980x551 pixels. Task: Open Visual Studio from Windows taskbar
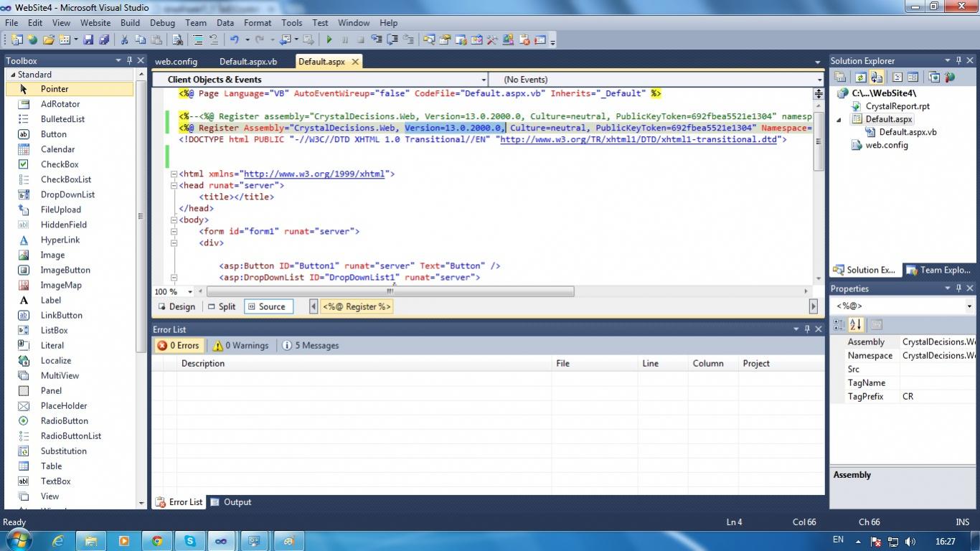point(221,541)
